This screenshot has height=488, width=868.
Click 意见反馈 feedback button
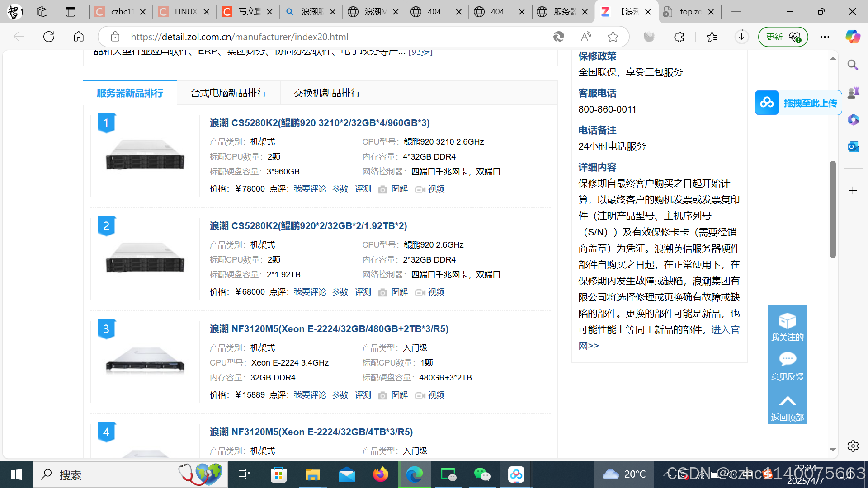point(787,365)
